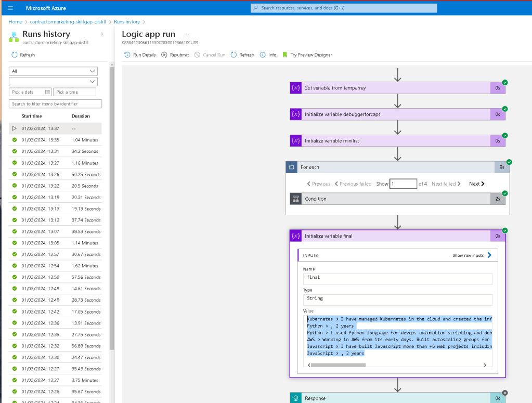Click the Runs history vertical scrollbar
Viewport: 532px width, 403px height.
point(112,209)
